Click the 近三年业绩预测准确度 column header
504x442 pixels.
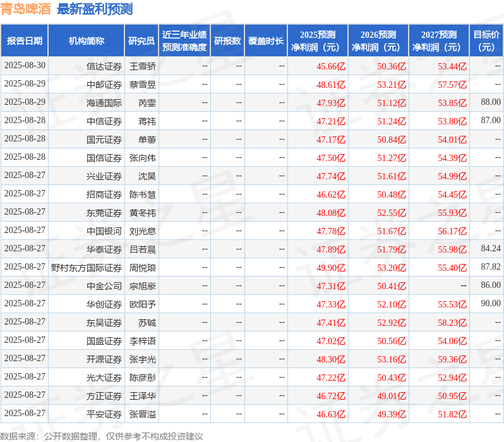pos(184,41)
